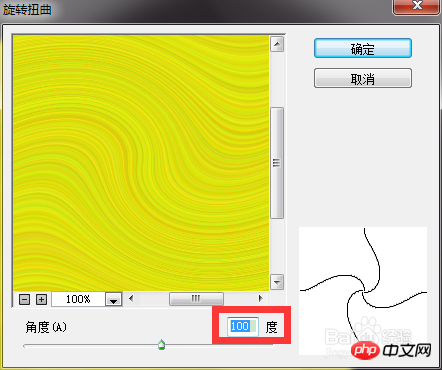
Task: Click the horizontal scrollbar thumb
Action: pos(196,298)
